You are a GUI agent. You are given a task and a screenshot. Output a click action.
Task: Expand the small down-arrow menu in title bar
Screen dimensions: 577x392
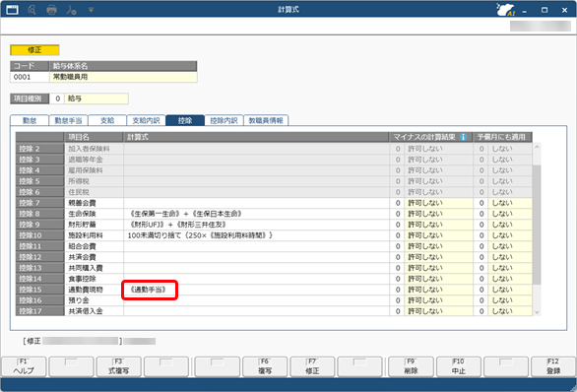click(91, 10)
